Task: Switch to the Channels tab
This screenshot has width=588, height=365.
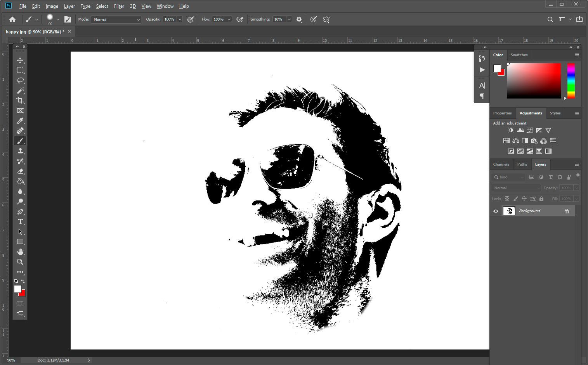Action: click(501, 164)
